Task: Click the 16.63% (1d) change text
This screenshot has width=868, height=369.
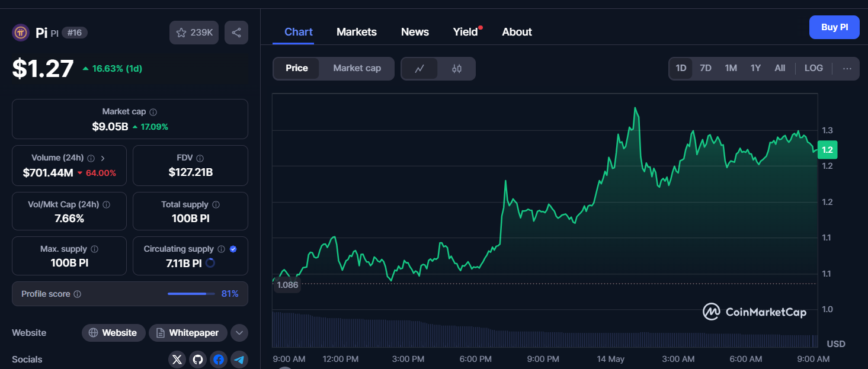Action: pyautogui.click(x=117, y=69)
